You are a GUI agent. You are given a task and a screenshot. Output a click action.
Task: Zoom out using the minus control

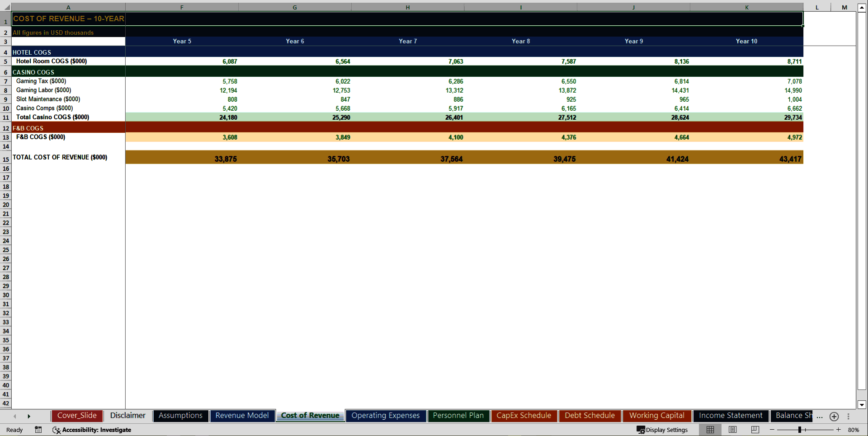tap(773, 430)
